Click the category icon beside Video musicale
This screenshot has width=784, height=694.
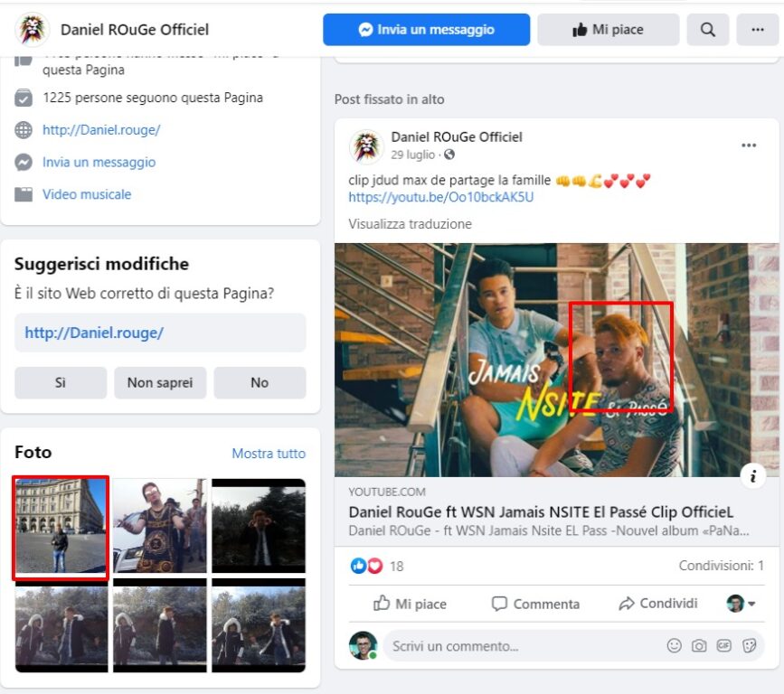pos(24,194)
